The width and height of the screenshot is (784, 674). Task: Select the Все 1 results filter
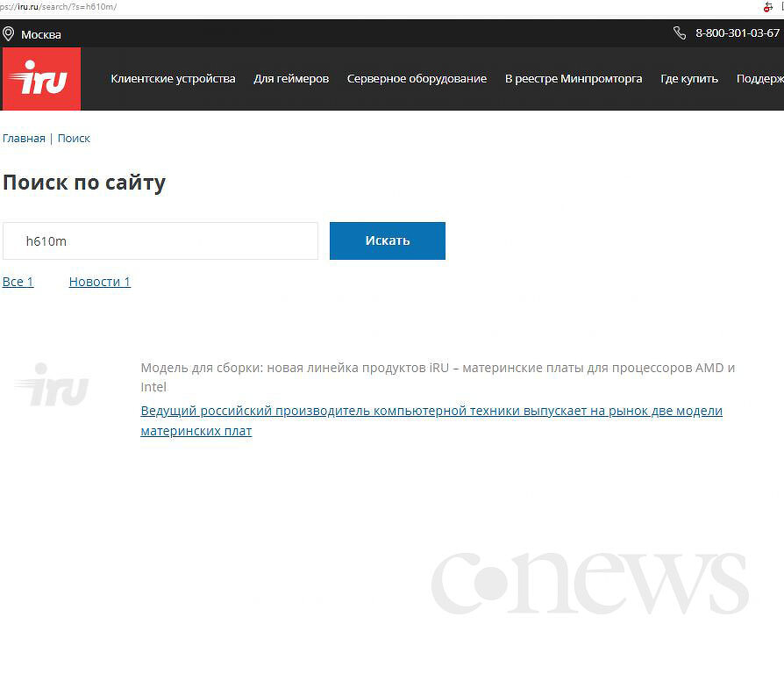18,282
